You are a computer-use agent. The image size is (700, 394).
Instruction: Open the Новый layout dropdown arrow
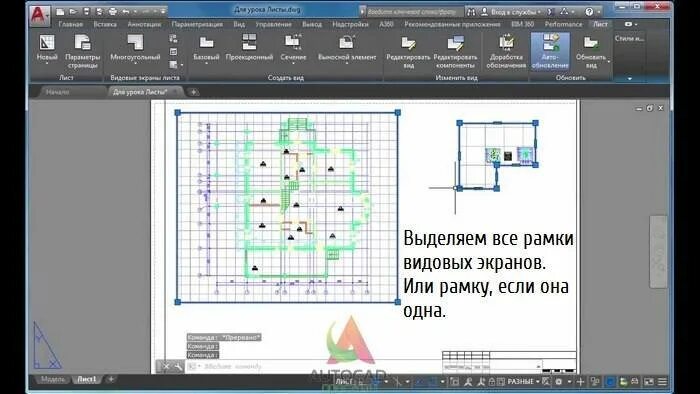point(47,63)
